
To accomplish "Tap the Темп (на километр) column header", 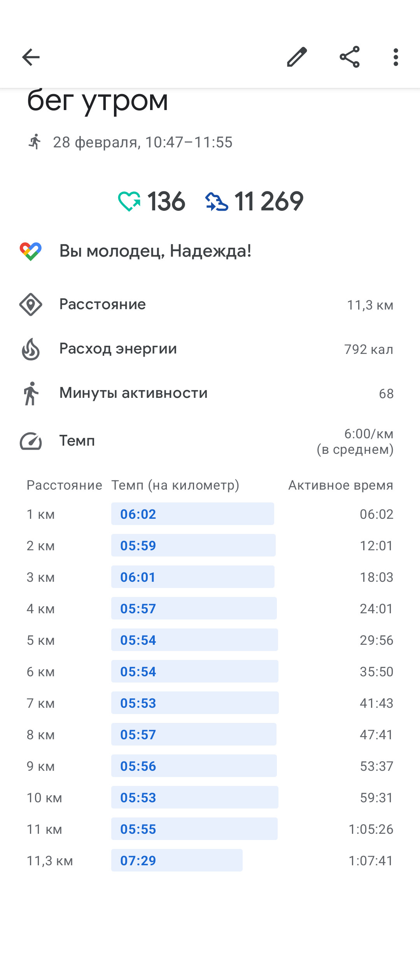I will click(x=175, y=485).
